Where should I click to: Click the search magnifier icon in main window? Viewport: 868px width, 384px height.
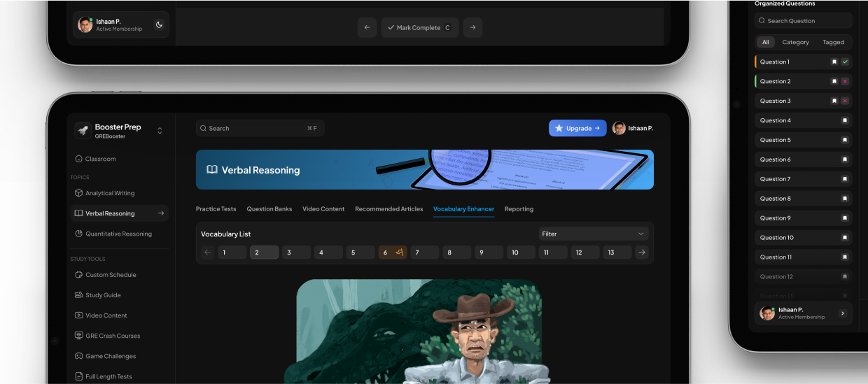(203, 129)
